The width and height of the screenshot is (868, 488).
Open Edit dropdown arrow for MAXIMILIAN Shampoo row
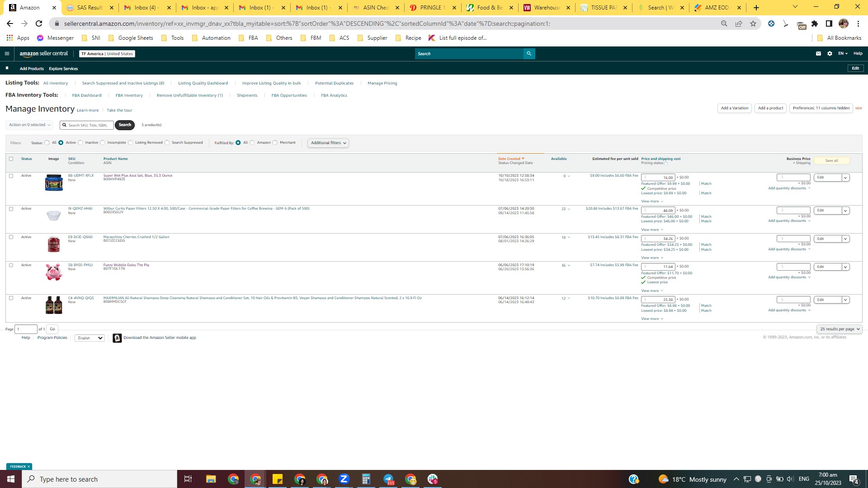click(845, 300)
